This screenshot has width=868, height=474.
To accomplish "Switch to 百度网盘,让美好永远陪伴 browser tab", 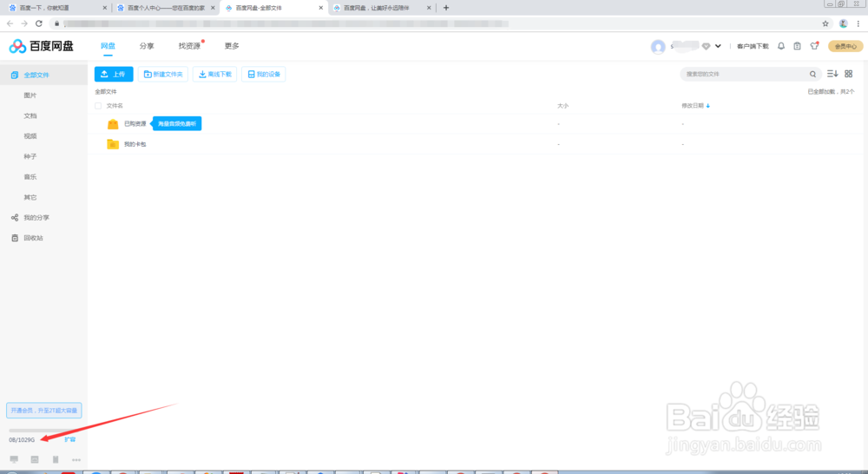I will click(381, 8).
